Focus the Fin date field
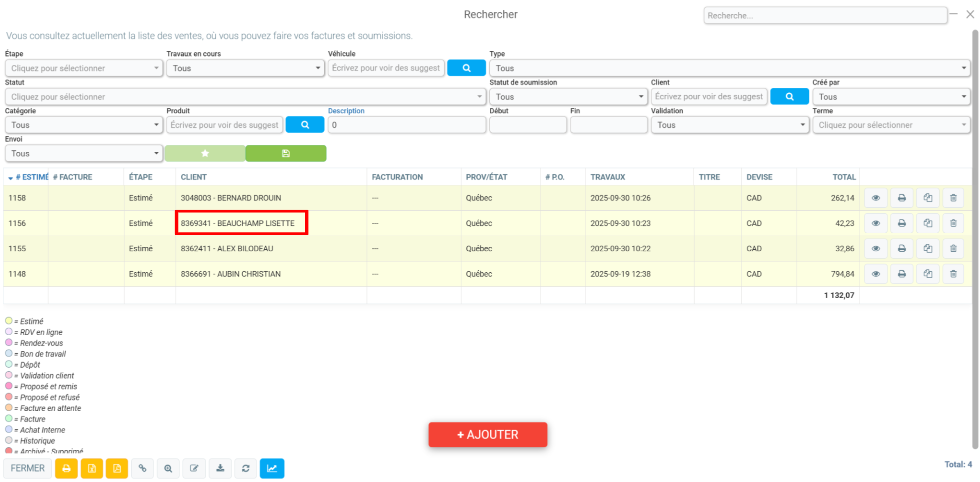Image resolution: width=980 pixels, height=482 pixels. [608, 125]
